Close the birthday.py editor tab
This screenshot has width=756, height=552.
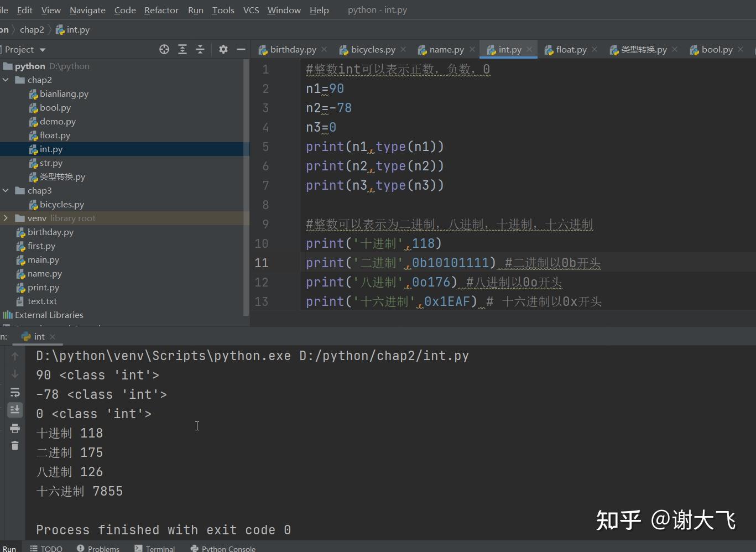(324, 49)
